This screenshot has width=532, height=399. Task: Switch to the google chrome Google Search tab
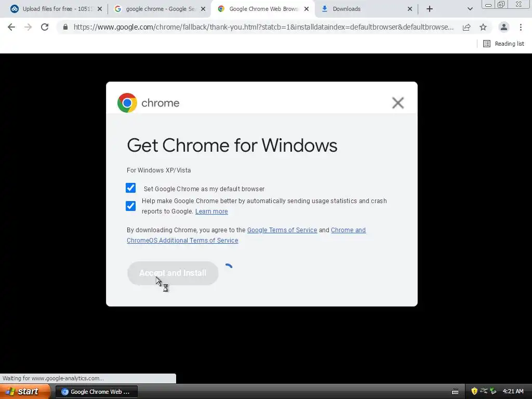coord(159,9)
